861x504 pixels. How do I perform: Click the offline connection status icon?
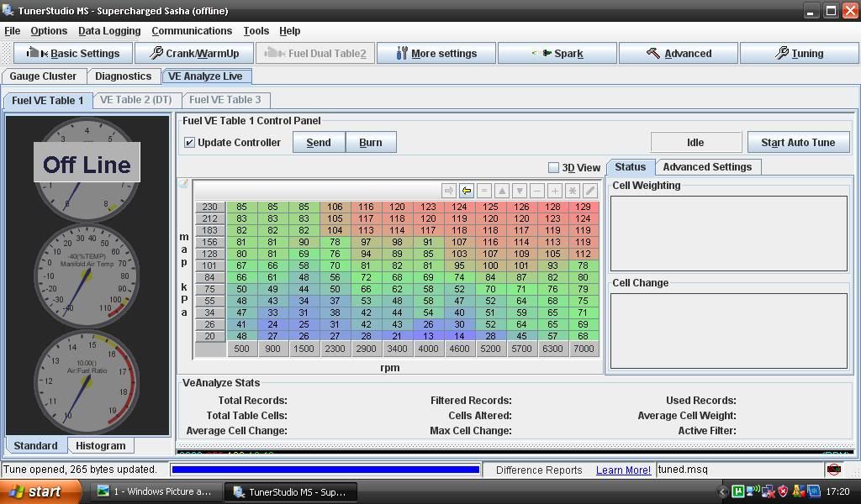tap(833, 470)
